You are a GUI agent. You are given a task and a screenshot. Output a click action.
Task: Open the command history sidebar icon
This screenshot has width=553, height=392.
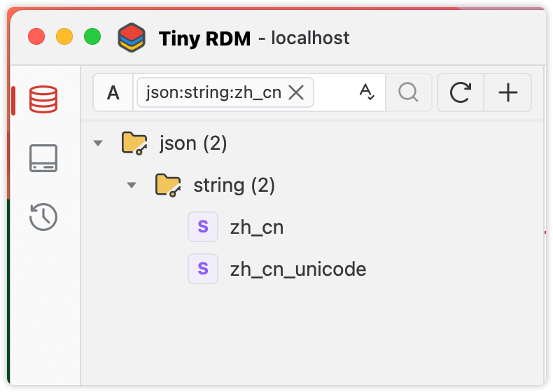(43, 216)
